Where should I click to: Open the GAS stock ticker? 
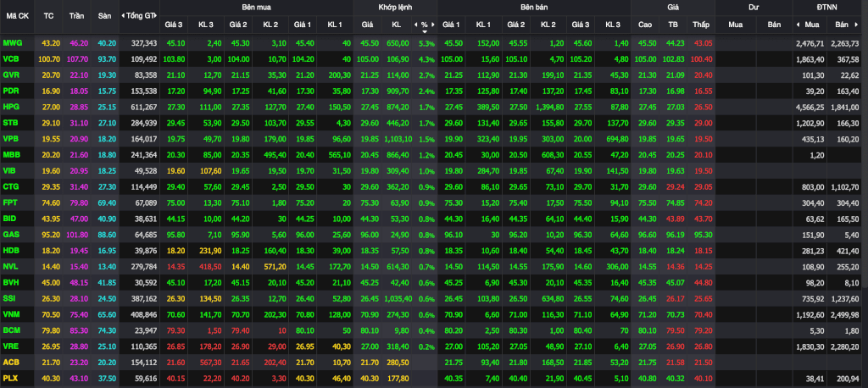(x=10, y=235)
